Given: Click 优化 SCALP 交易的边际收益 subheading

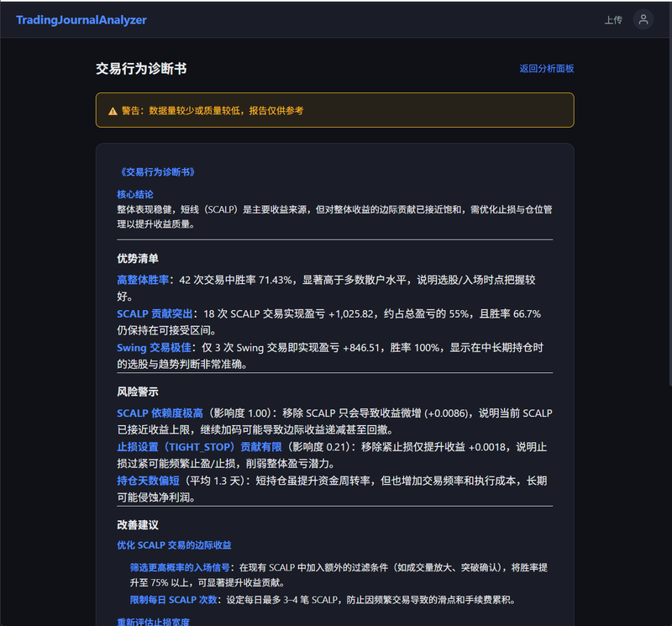Looking at the screenshot, I should [174, 545].
